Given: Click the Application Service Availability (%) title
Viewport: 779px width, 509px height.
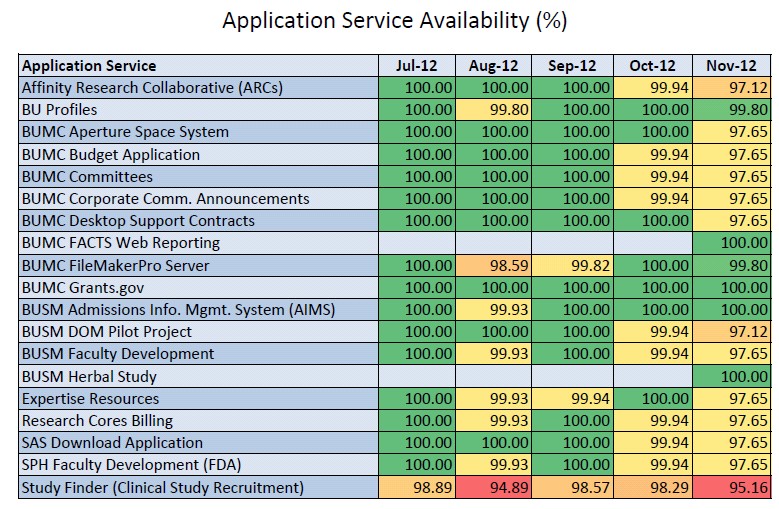Looking at the screenshot, I should click(x=394, y=21).
